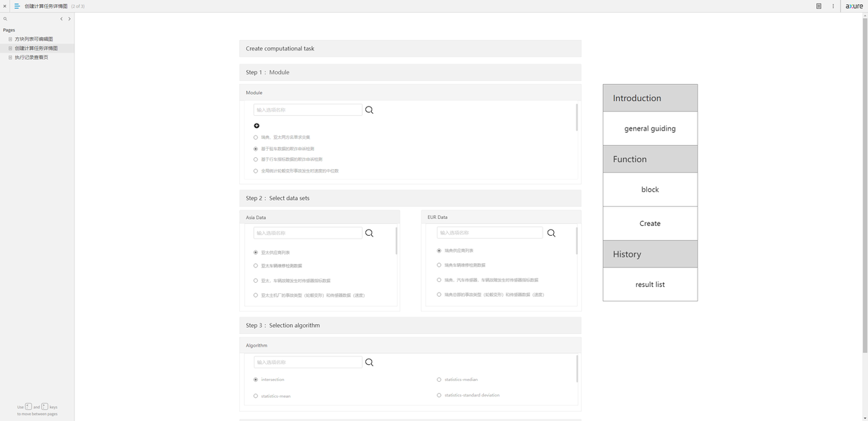Select the intersection algorithm radio button
Image resolution: width=868 pixels, height=421 pixels.
(x=256, y=380)
